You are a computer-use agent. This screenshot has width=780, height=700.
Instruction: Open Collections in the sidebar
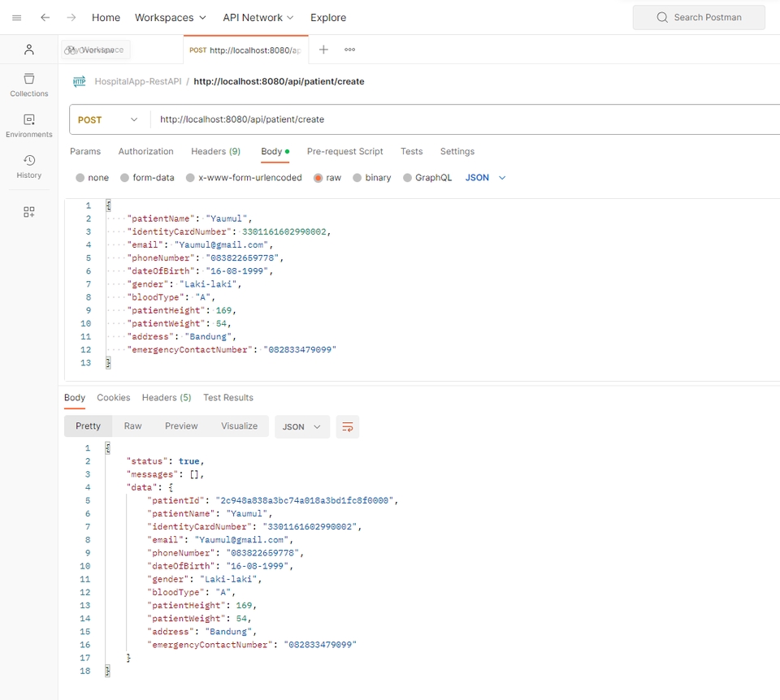click(x=29, y=85)
